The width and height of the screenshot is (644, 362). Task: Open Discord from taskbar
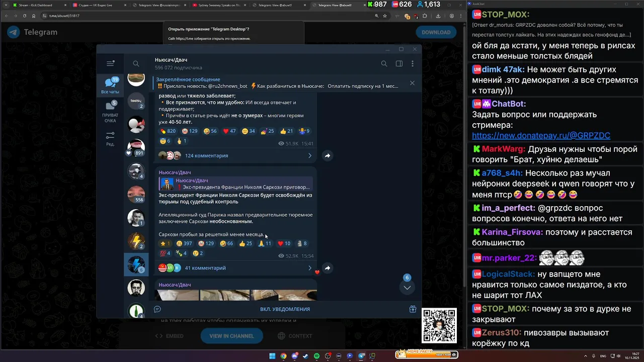pos(294,356)
